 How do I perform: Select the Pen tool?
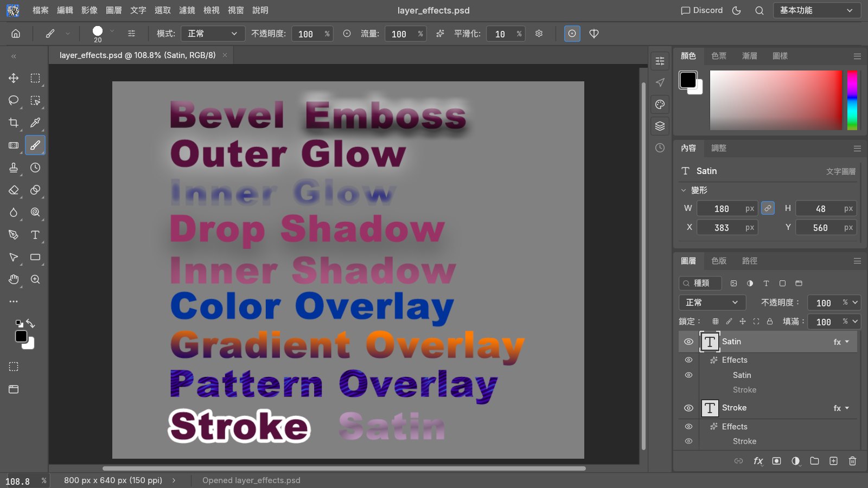[x=14, y=235]
